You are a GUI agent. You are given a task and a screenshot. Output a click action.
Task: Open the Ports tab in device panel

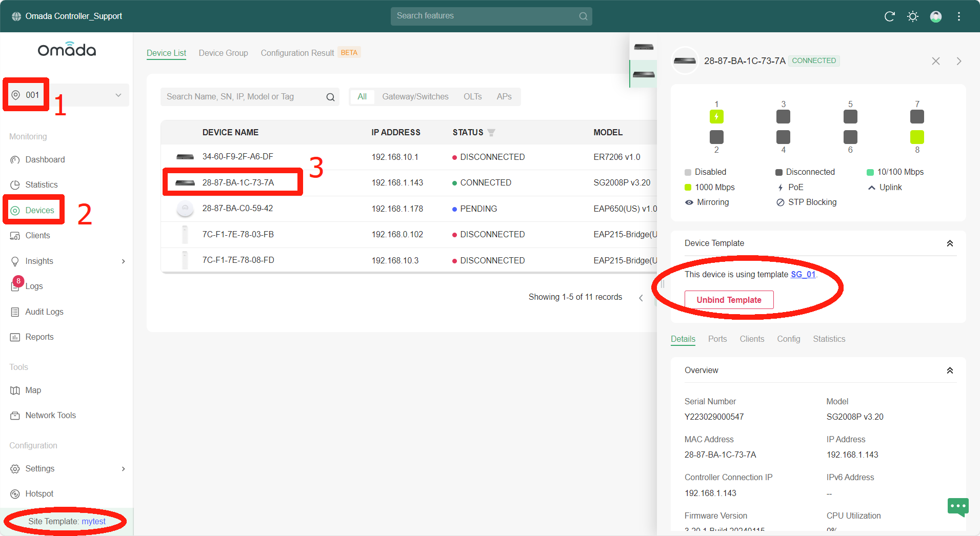point(717,339)
